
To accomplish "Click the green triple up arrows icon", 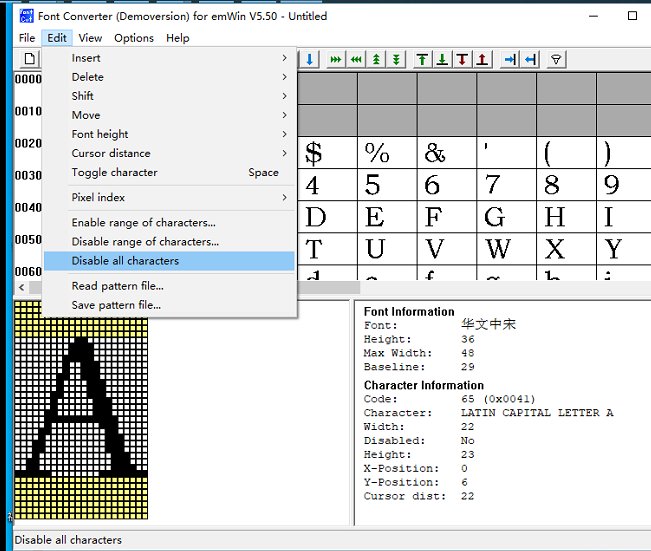I will [376, 59].
